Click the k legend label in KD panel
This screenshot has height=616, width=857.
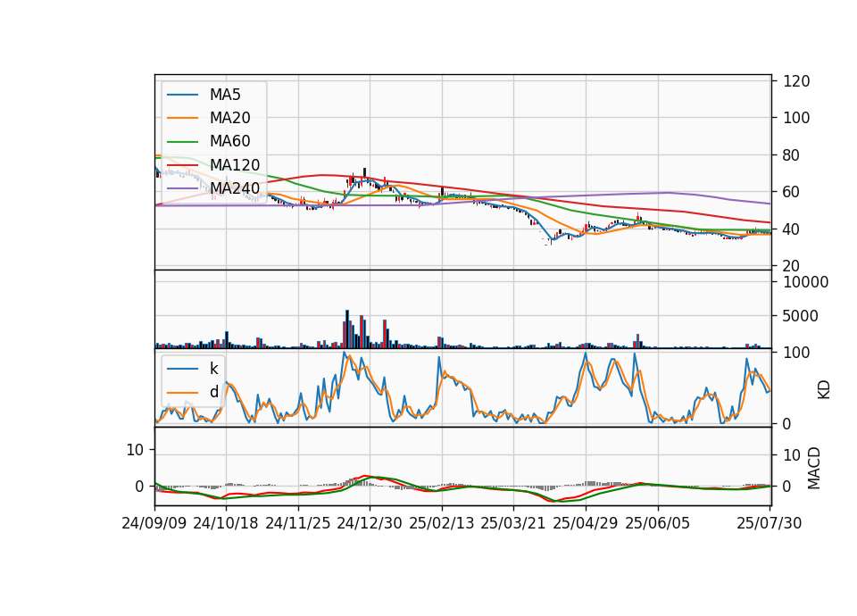[213, 369]
